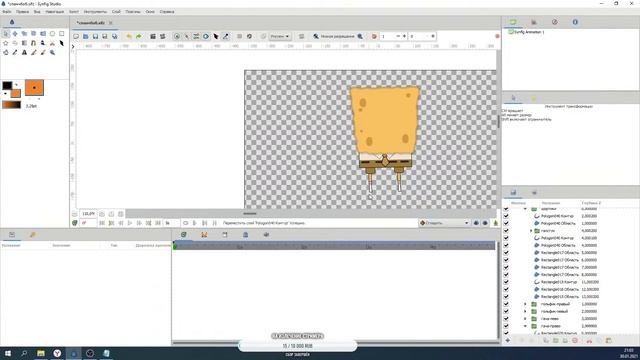Click the Play button under canvas
Image resolution: width=640 pixels, height=360 pixels.
(x=130, y=223)
